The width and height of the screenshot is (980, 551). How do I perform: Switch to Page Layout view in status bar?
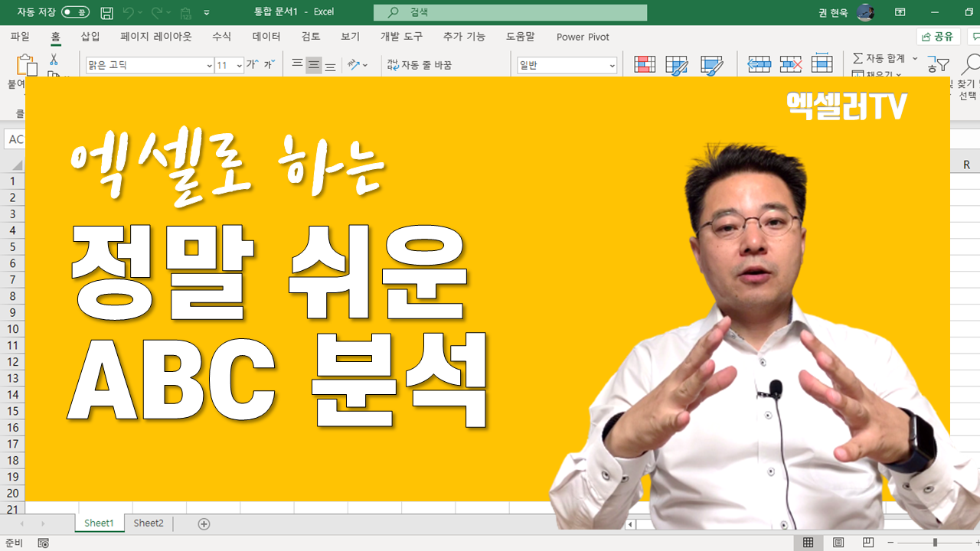[838, 543]
